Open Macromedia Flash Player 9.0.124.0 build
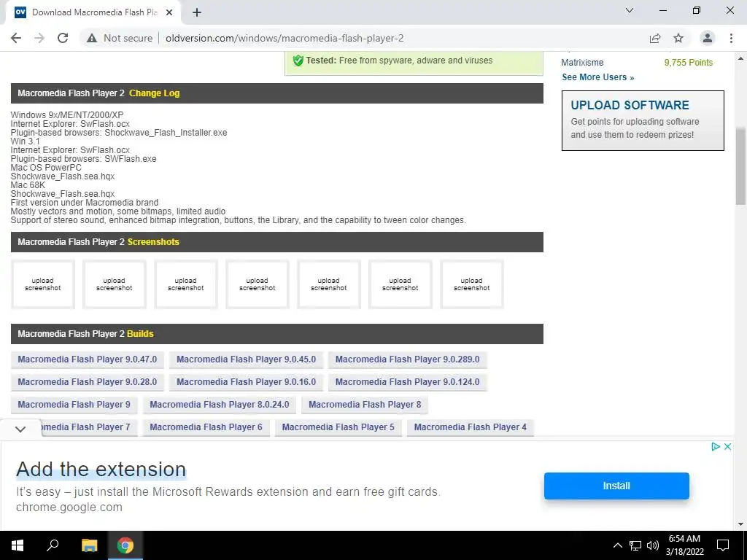Viewport: 747px width, 560px height. click(x=407, y=382)
